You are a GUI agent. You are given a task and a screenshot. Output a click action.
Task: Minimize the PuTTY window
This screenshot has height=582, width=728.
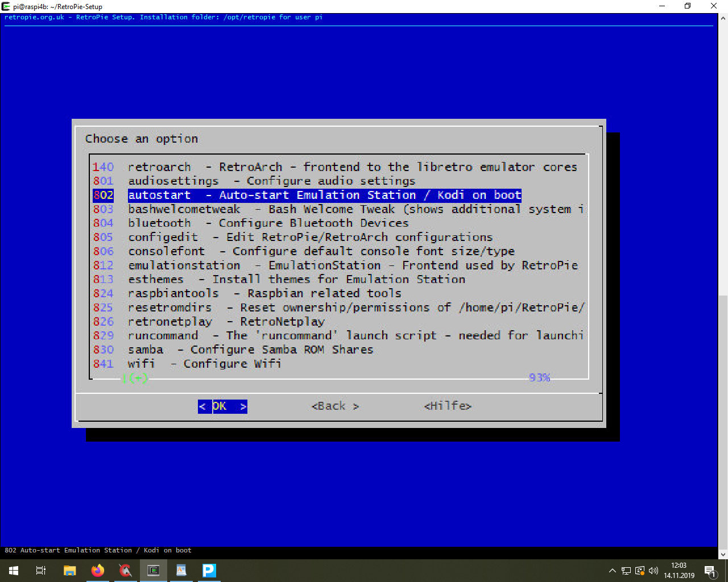point(662,6)
